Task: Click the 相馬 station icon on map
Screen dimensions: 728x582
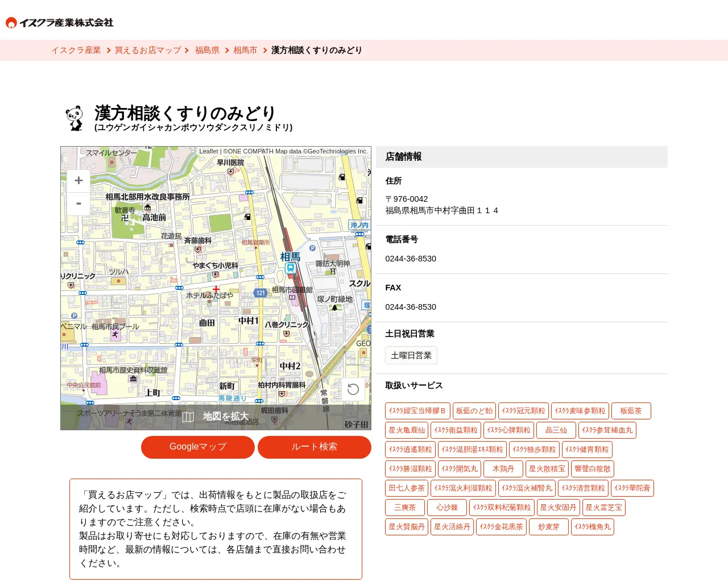Action: [x=290, y=268]
